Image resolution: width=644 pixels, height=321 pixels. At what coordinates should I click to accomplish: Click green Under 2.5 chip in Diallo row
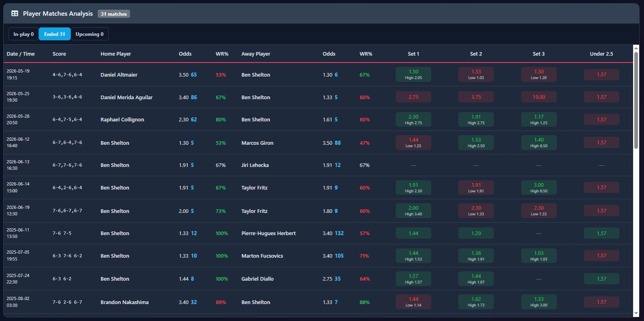[x=601, y=279]
